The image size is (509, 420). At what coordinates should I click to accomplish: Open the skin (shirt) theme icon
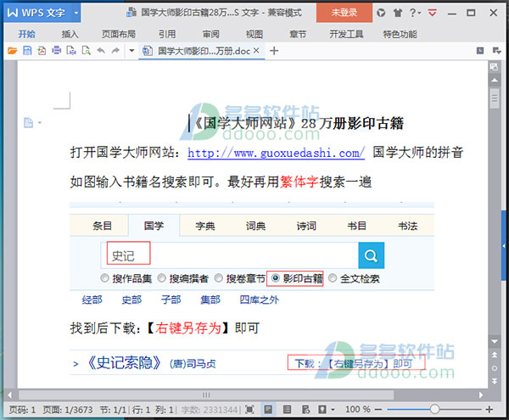(x=398, y=13)
